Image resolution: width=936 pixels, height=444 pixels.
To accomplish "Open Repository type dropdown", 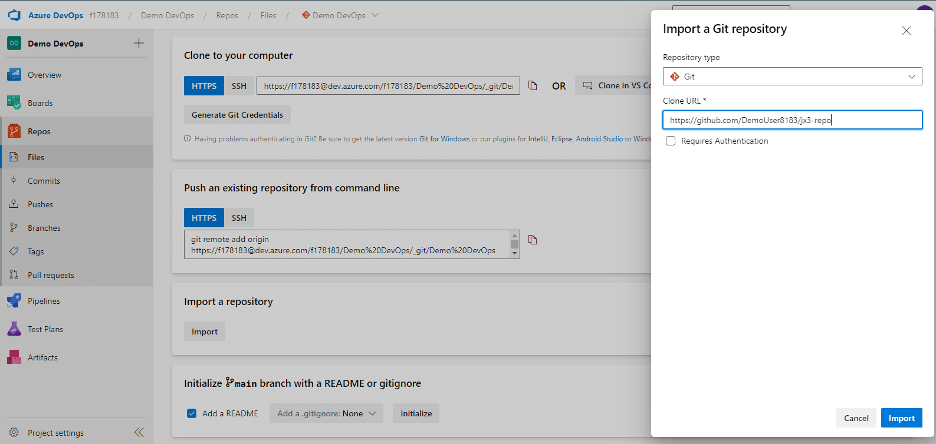I will click(x=793, y=77).
